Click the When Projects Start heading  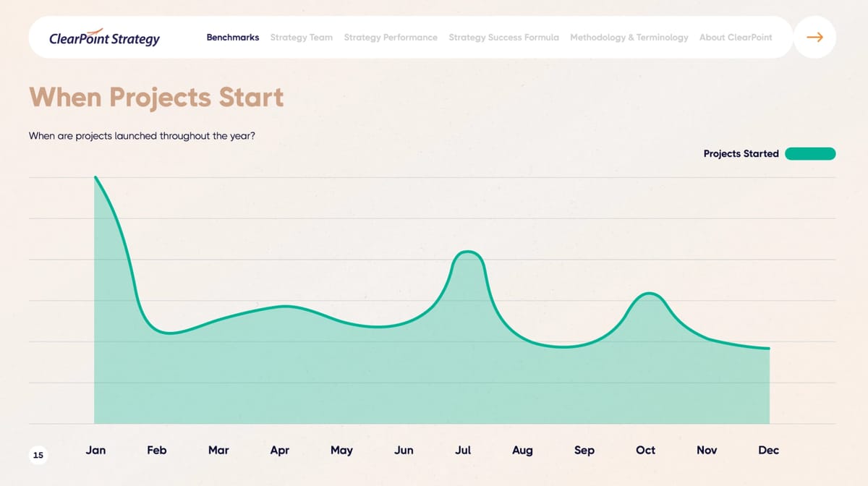point(156,97)
